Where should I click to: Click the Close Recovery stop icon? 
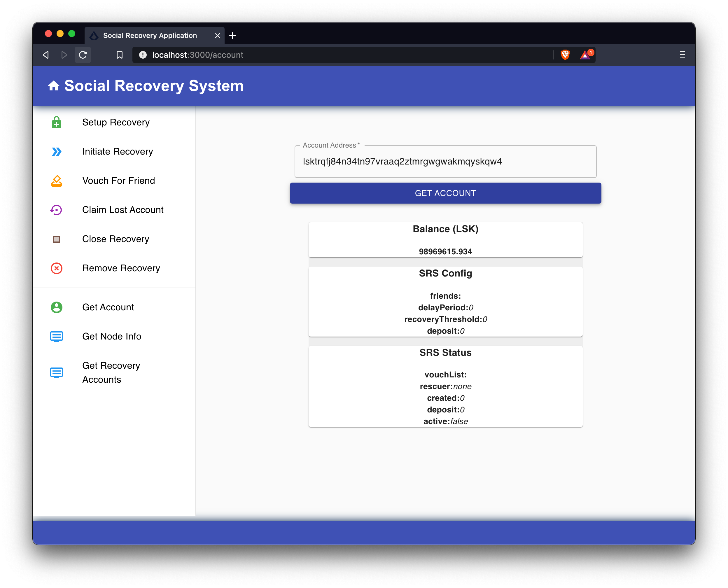[56, 239]
